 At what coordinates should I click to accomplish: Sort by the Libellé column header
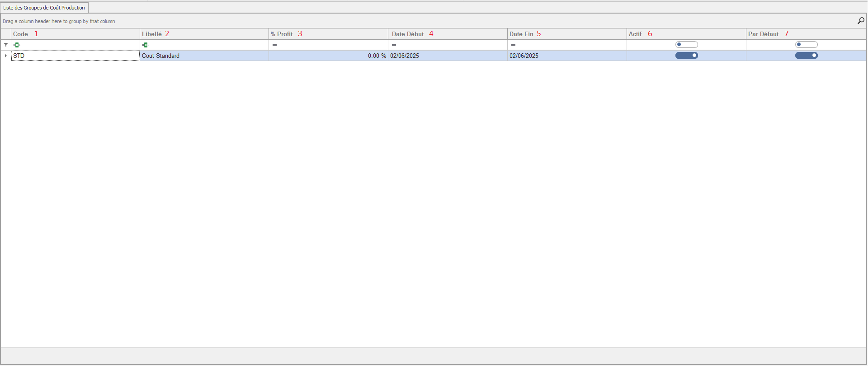point(152,34)
